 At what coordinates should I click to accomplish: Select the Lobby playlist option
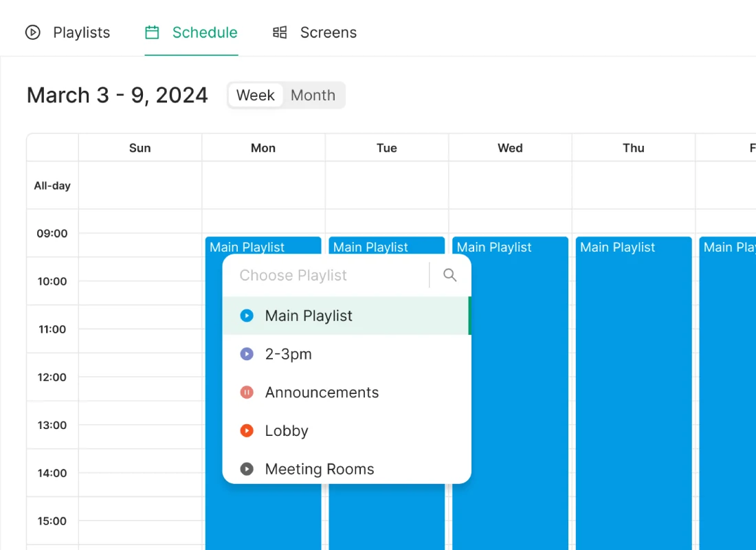[346, 430]
